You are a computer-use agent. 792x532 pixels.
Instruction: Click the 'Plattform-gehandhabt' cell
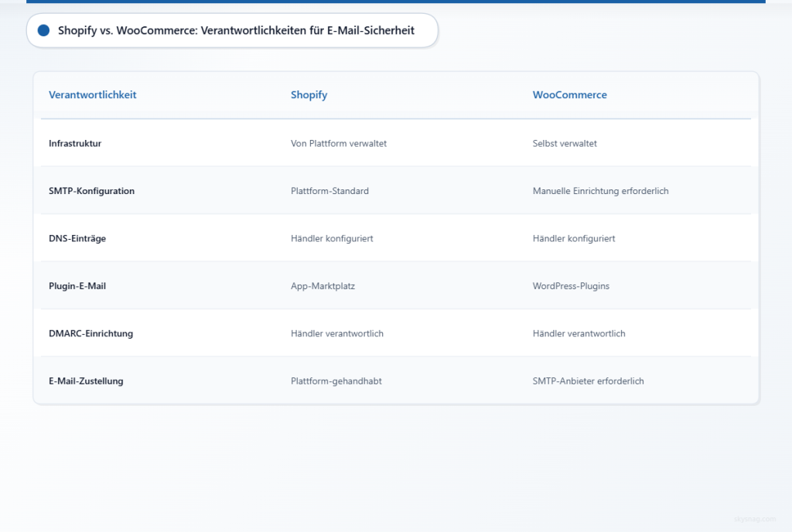(336, 381)
